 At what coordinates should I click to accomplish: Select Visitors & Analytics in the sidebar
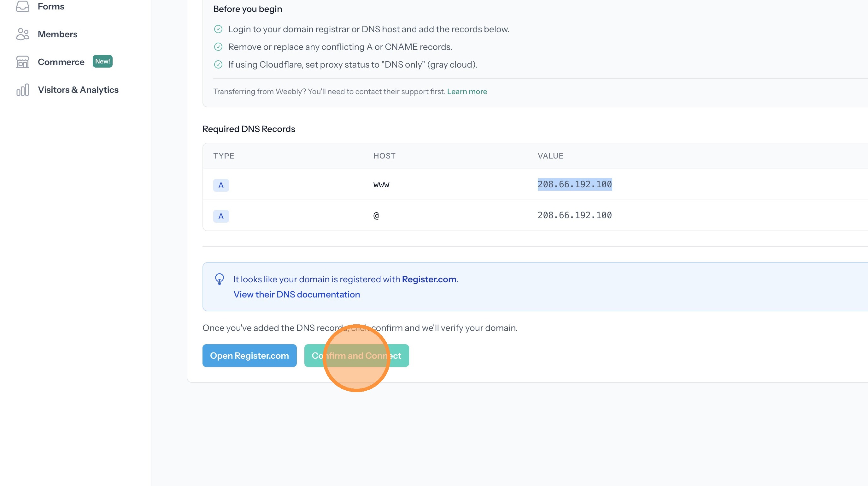click(78, 90)
